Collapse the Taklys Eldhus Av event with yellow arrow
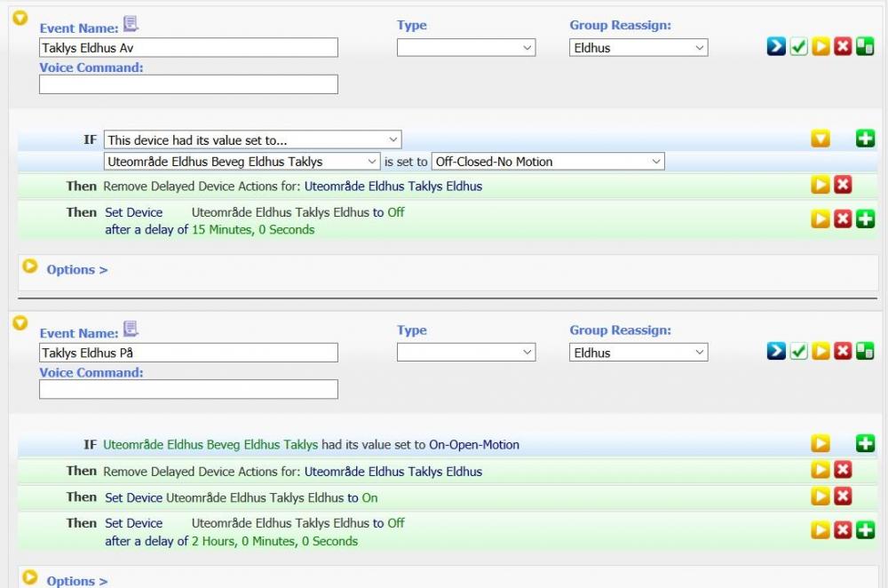This screenshot has width=888, height=588. [x=20, y=18]
